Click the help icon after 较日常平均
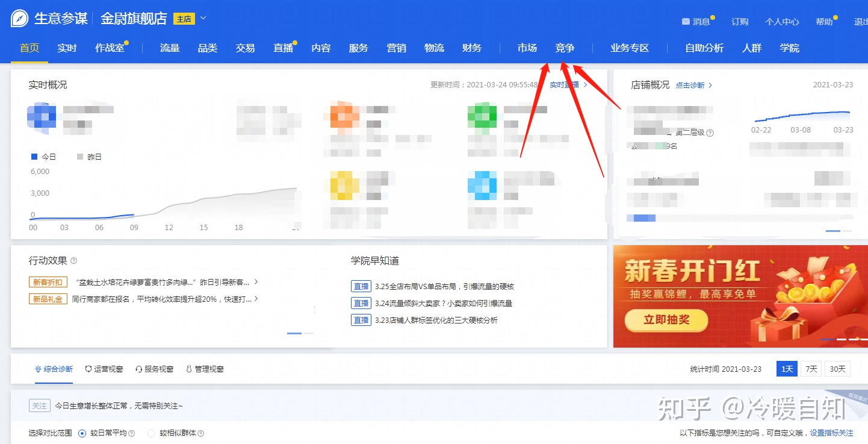This screenshot has height=444, width=868. (x=132, y=433)
